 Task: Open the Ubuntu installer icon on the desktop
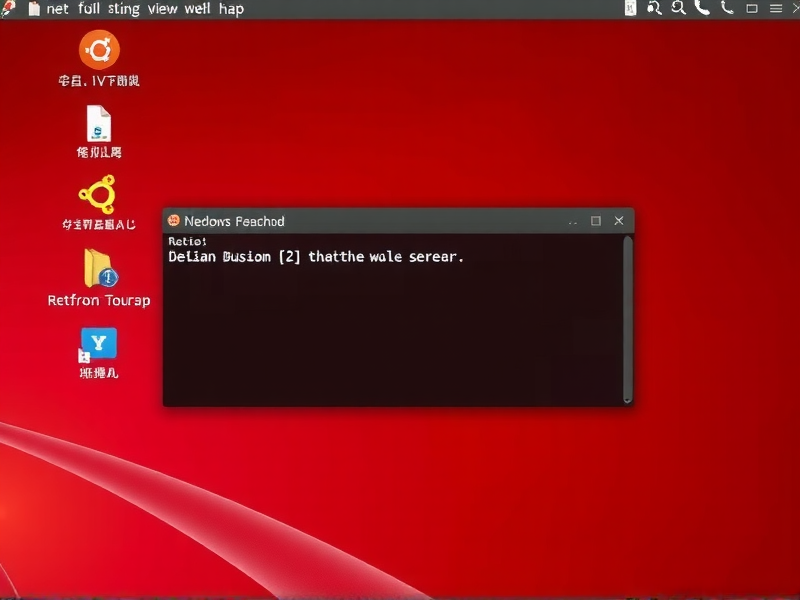coord(98,48)
